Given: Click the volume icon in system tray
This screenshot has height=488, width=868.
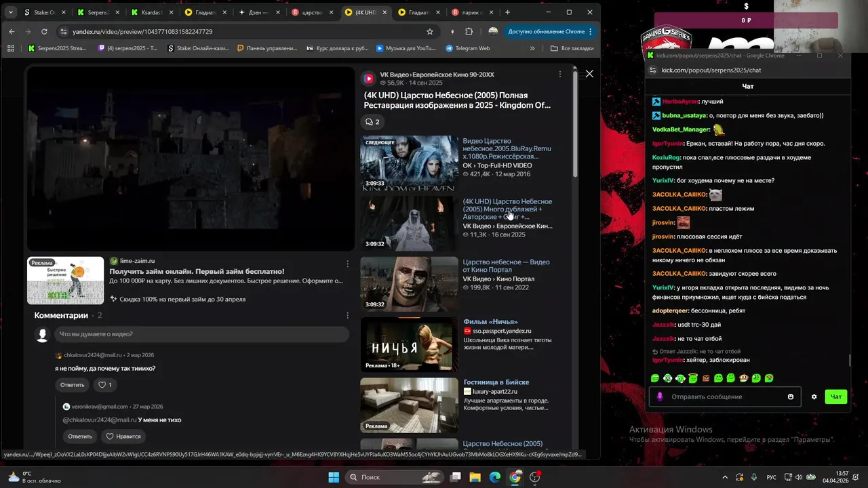Looking at the screenshot, I should (799, 477).
